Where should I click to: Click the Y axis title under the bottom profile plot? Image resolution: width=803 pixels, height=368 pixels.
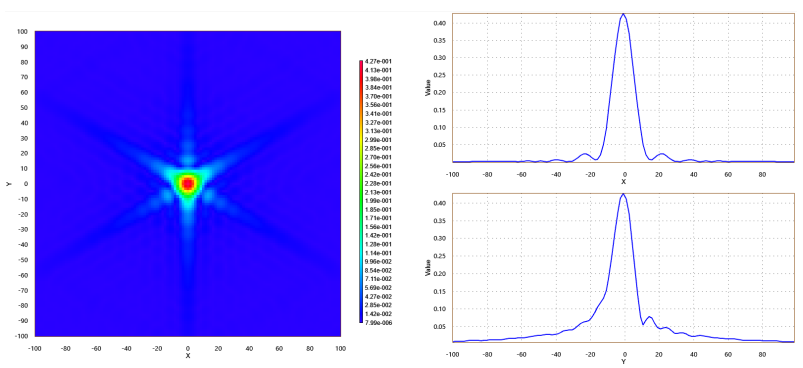(624, 362)
